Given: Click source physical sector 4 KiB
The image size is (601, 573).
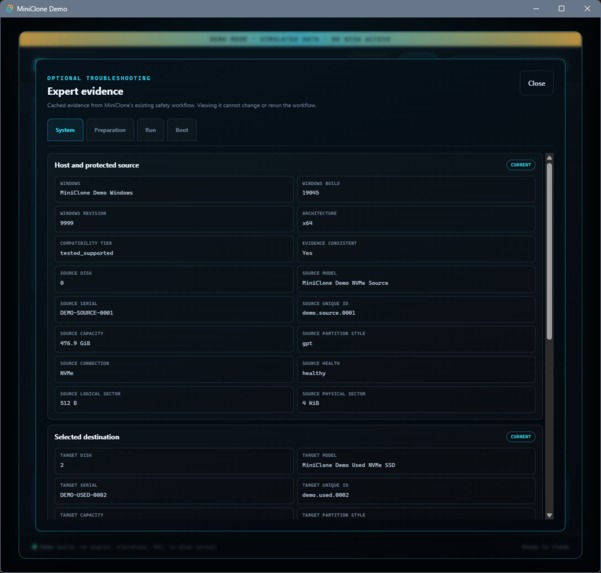Looking at the screenshot, I should tap(310, 403).
